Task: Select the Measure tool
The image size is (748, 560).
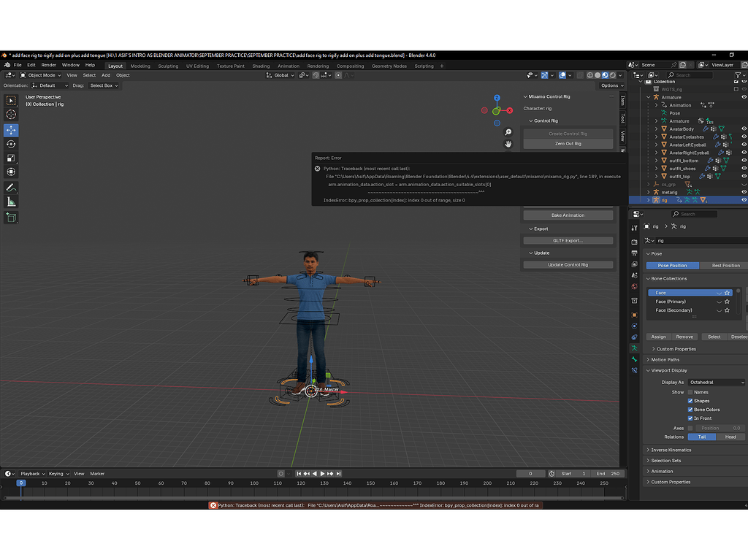Action: point(11,202)
